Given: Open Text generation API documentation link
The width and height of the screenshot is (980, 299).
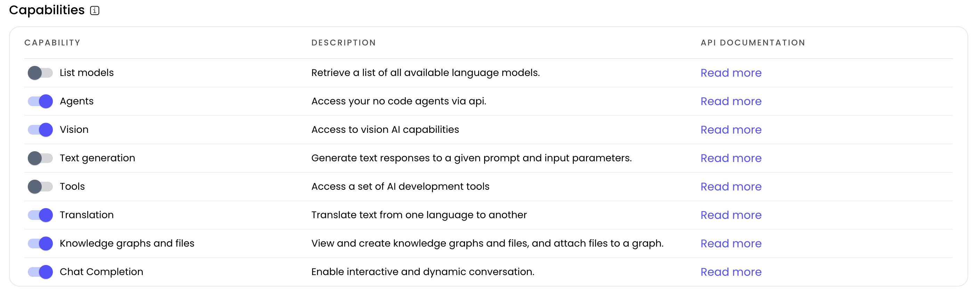Looking at the screenshot, I should [730, 159].
